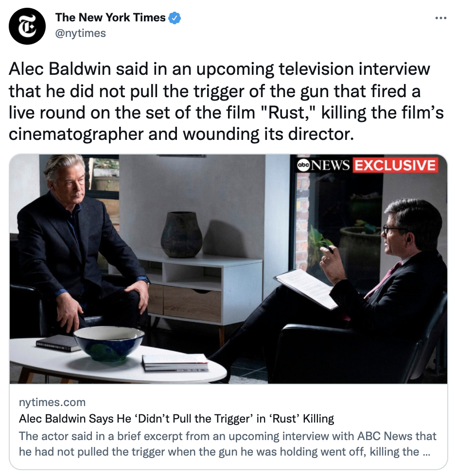Image resolution: width=457 pixels, height=476 pixels.
Task: Open the New York Times profile avatar
Action: point(27,26)
